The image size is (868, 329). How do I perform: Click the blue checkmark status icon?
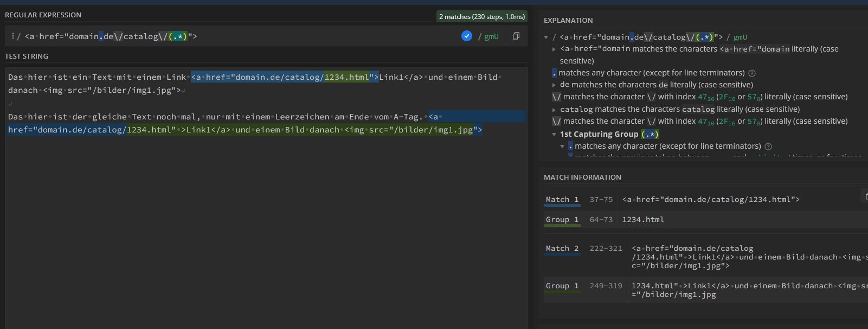[466, 36]
